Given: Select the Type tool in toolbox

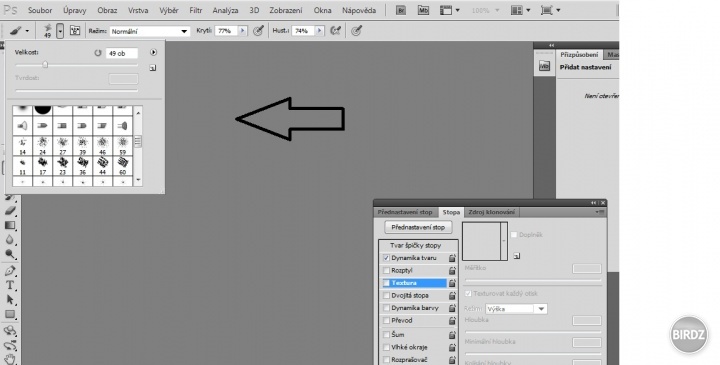Looking at the screenshot, I should pyautogui.click(x=10, y=285).
